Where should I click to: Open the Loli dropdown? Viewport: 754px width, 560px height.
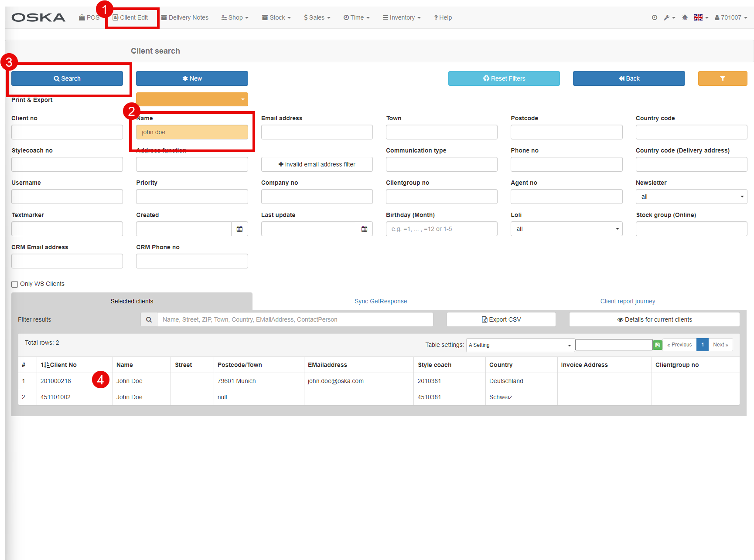pos(566,229)
